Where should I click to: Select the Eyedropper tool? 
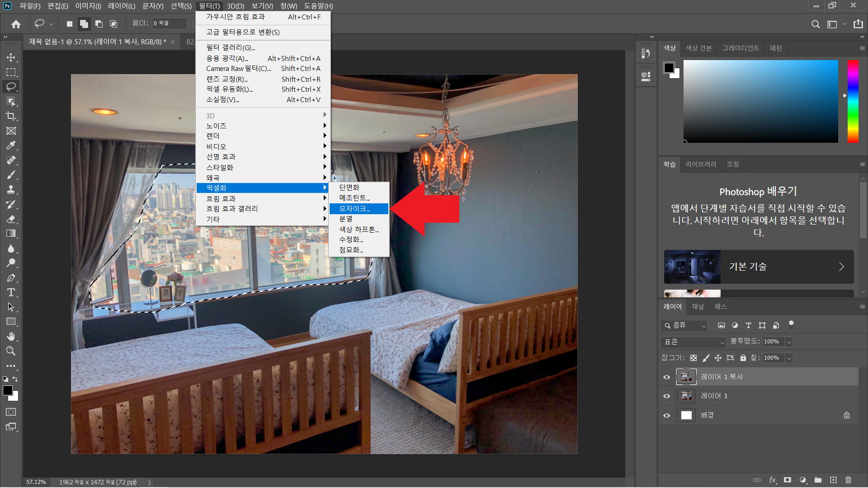click(x=11, y=145)
